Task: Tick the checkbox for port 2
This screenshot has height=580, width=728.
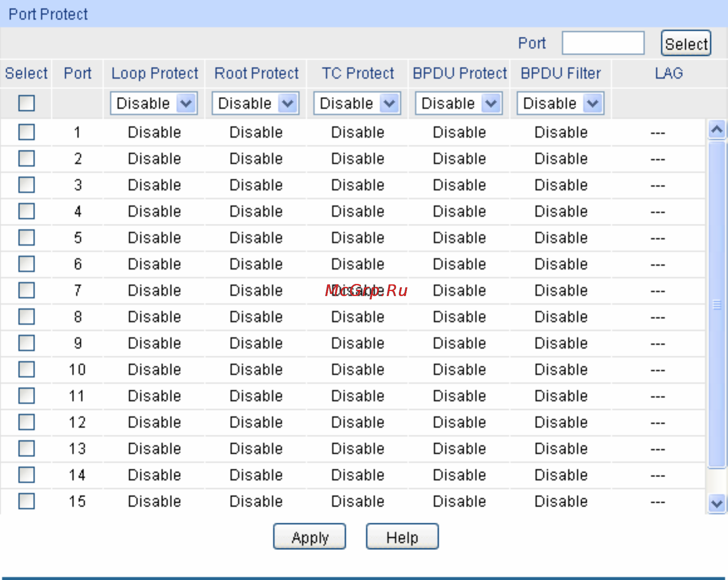Action: pos(26,158)
